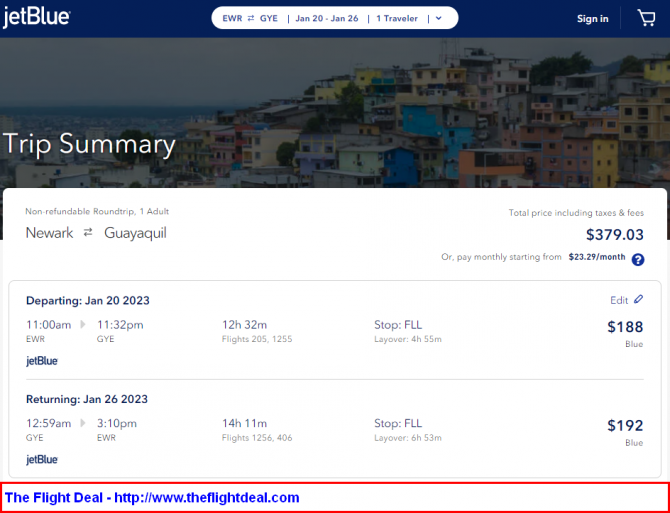This screenshot has height=513, width=670.
Task: Click EWR airport code in search bar
Action: (x=232, y=19)
